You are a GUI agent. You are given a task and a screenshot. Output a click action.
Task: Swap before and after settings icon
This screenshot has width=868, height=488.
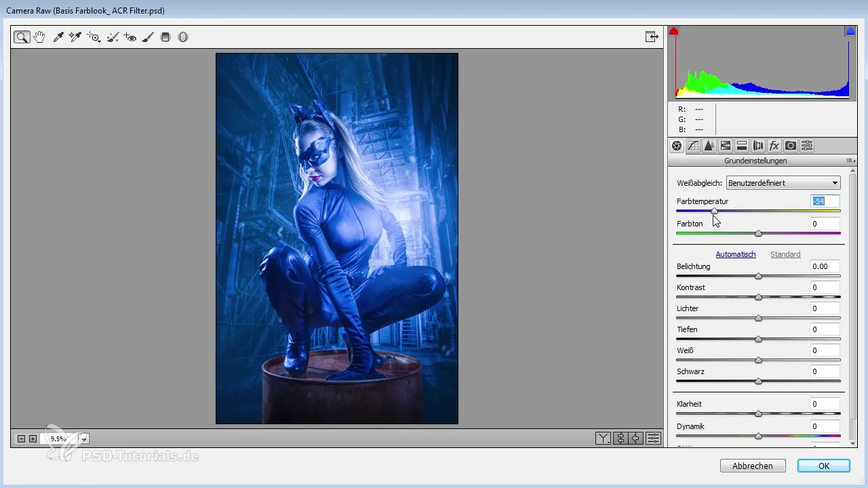tap(620, 439)
